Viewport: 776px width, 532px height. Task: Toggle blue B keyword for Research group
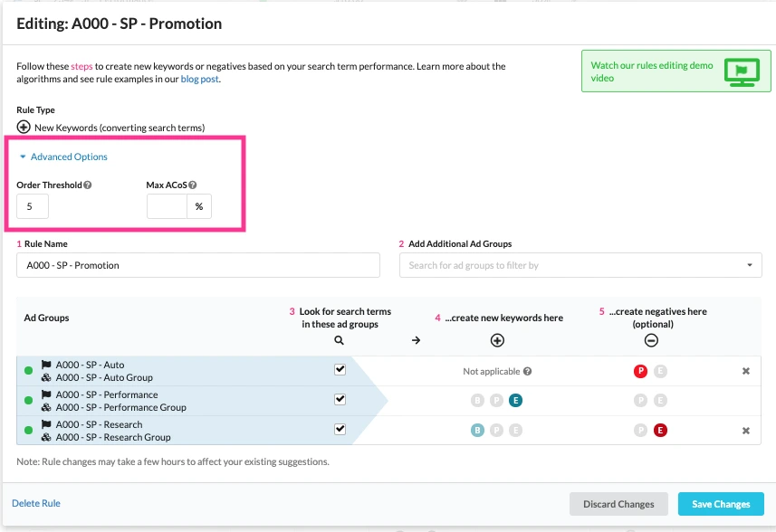coord(477,431)
